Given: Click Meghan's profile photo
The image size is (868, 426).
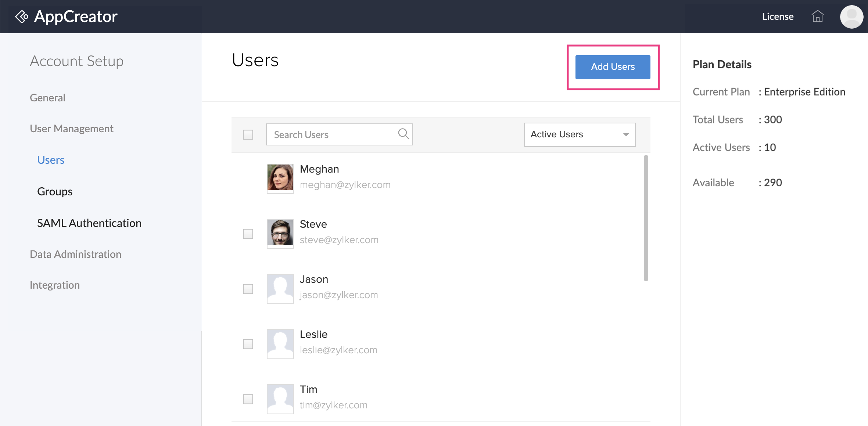Looking at the screenshot, I should tap(280, 178).
